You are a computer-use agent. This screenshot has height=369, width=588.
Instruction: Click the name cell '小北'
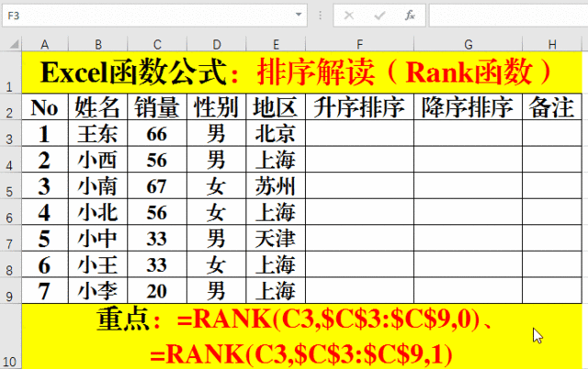(98, 212)
